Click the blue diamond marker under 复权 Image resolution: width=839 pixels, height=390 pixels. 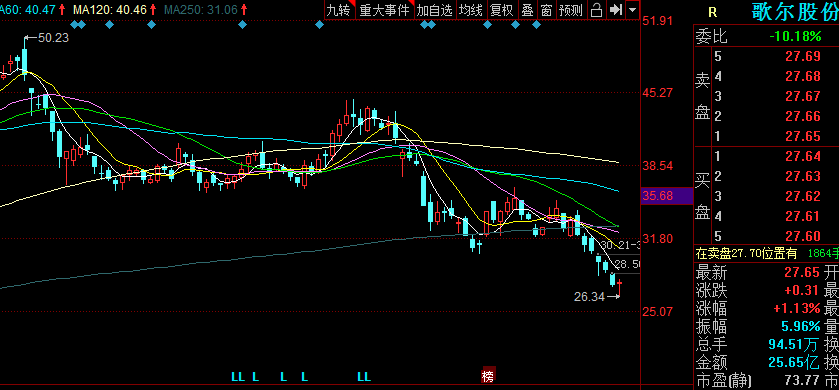487,24
